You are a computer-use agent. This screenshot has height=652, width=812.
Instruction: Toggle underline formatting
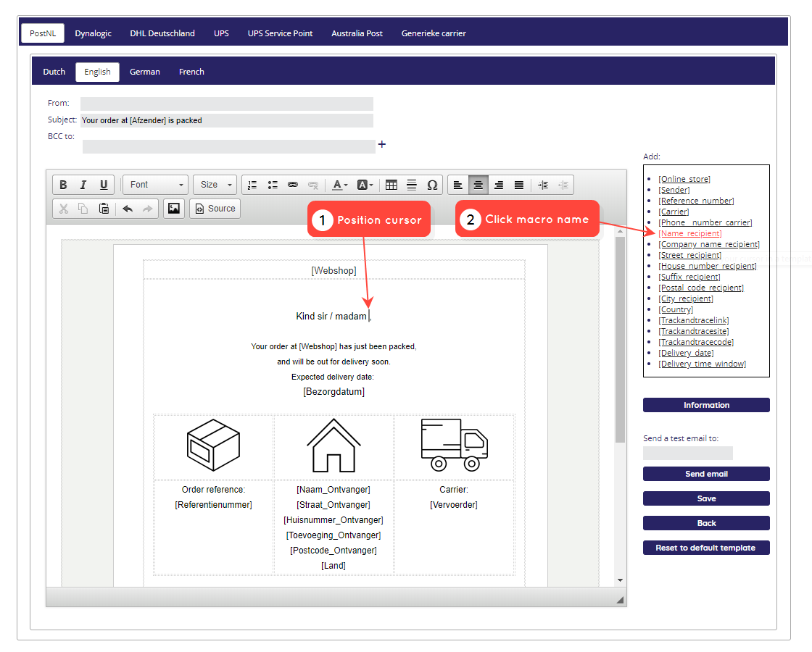[x=104, y=185]
